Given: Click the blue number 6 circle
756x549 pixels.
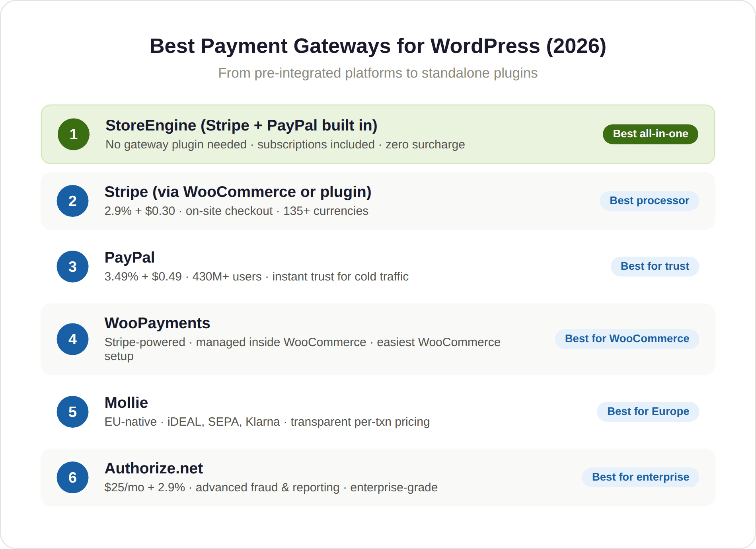Looking at the screenshot, I should pos(72,477).
